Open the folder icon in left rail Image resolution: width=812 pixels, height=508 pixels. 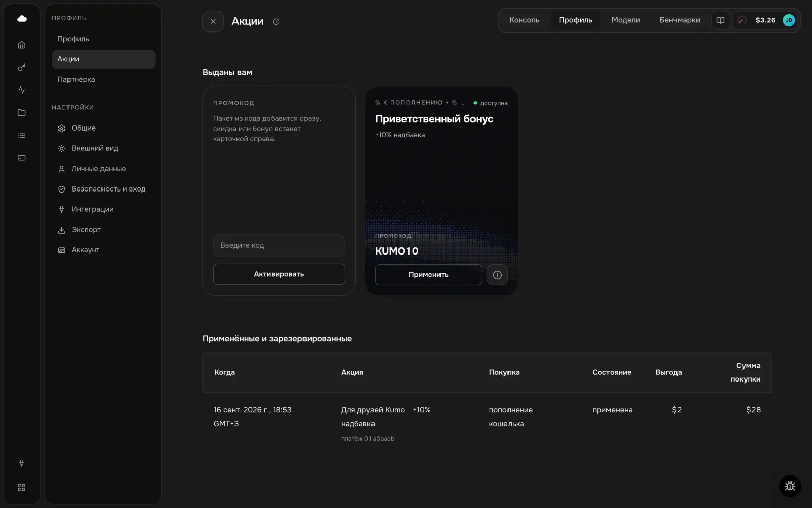click(x=22, y=113)
